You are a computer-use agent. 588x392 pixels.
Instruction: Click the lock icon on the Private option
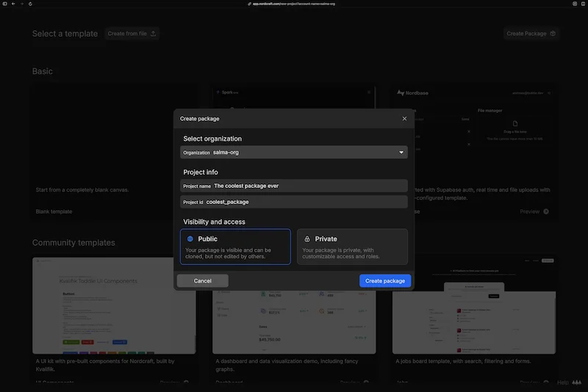pos(307,239)
